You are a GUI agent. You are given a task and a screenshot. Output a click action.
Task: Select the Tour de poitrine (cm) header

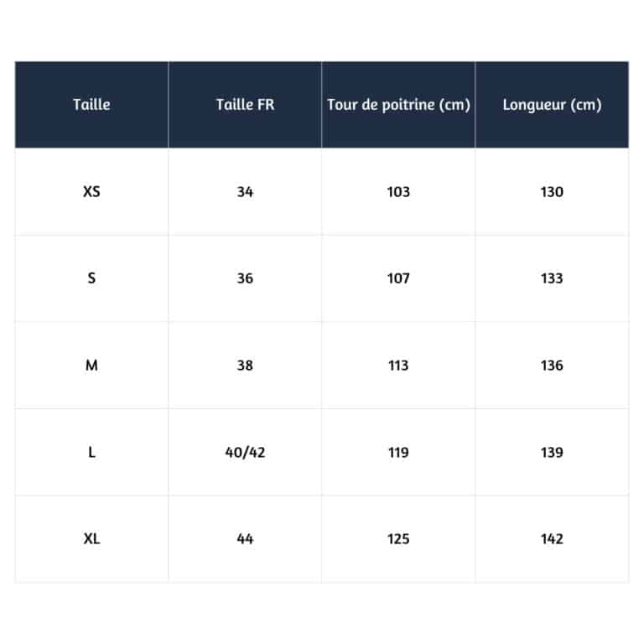click(x=398, y=105)
